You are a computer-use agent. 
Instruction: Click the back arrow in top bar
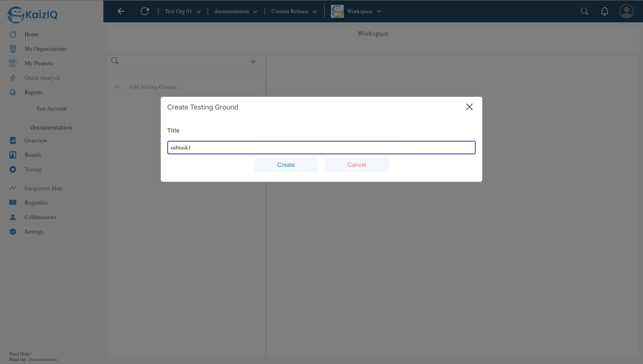point(121,11)
